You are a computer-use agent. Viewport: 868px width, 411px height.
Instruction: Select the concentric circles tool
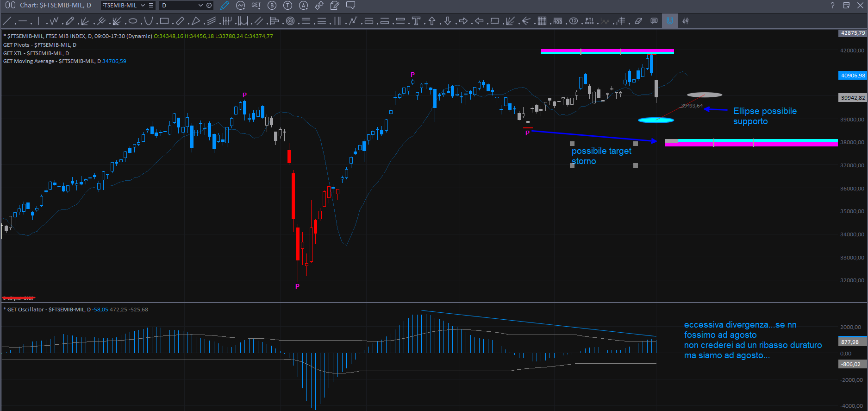tap(290, 21)
